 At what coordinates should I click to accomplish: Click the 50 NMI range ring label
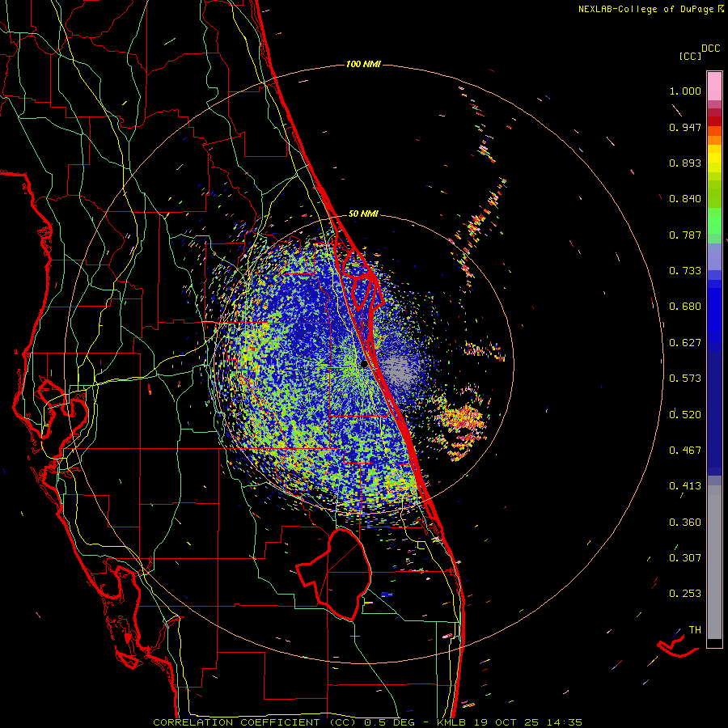[363, 214]
